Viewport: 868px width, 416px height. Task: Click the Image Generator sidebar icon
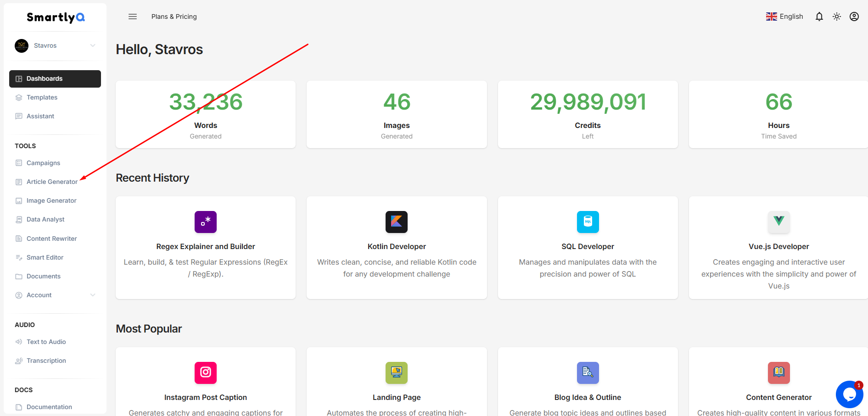19,201
